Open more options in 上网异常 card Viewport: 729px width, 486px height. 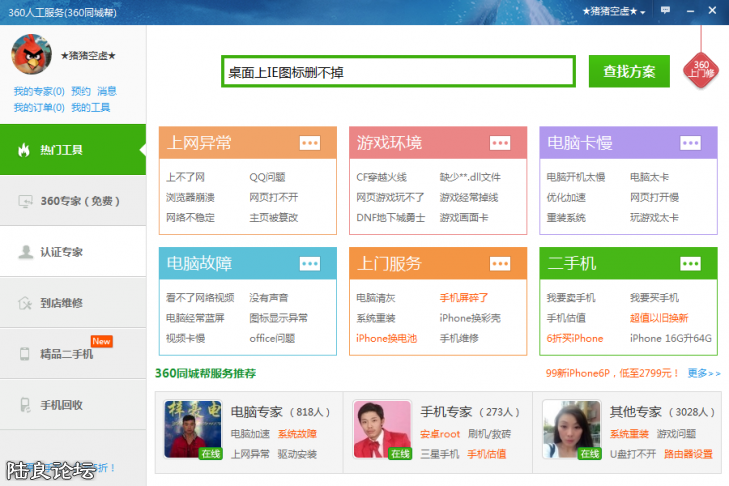[x=310, y=143]
